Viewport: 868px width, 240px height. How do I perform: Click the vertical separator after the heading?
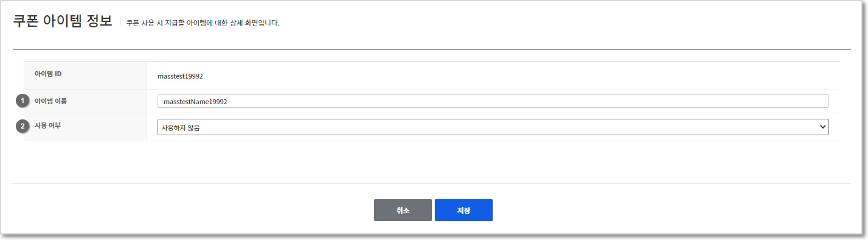120,22
